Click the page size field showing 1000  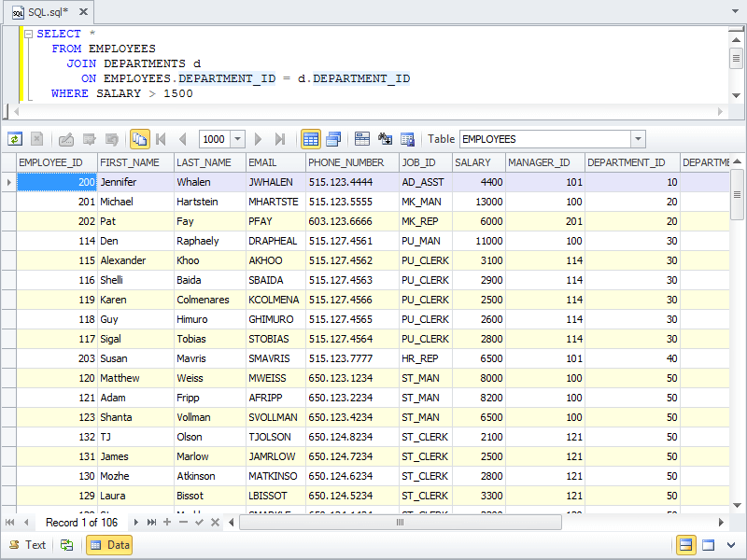pyautogui.click(x=215, y=139)
